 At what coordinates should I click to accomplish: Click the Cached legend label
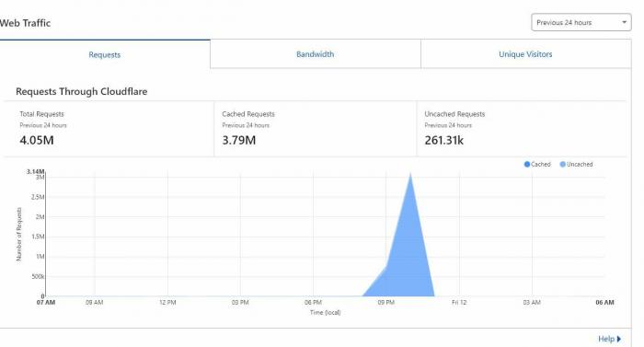[541, 165]
